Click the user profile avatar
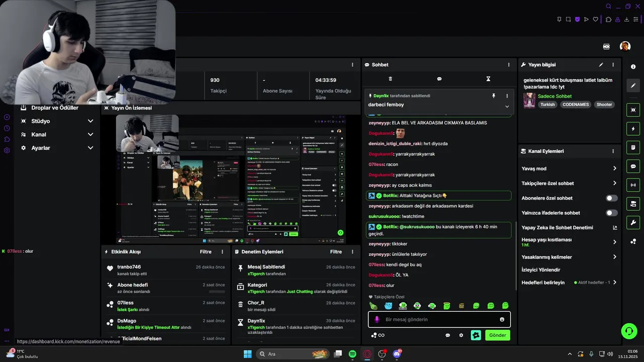Viewport: 644px width, 362px height. click(625, 46)
